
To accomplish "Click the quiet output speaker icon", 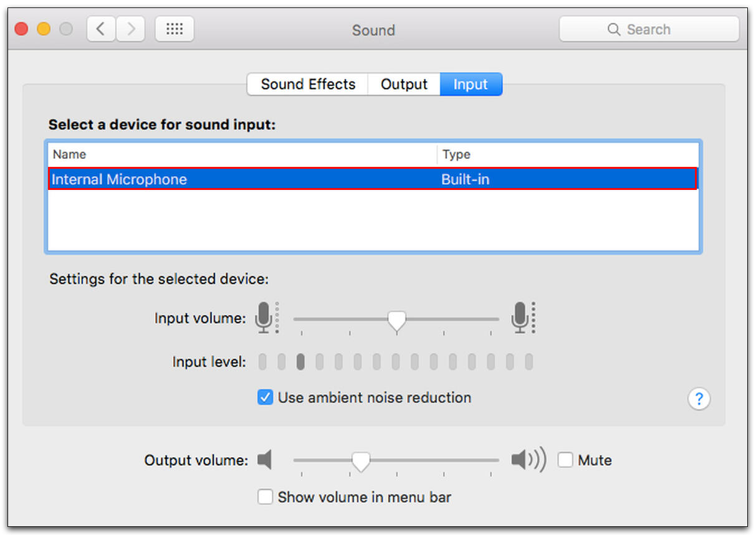I will tap(265, 460).
